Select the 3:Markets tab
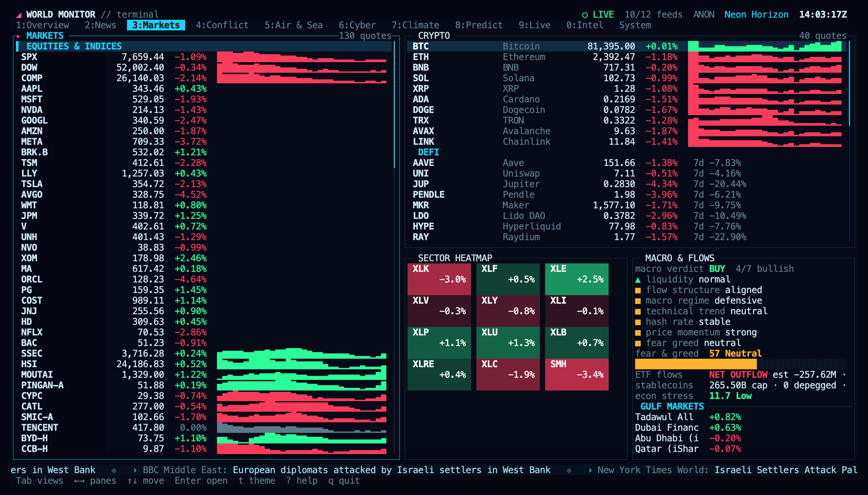 (156, 25)
